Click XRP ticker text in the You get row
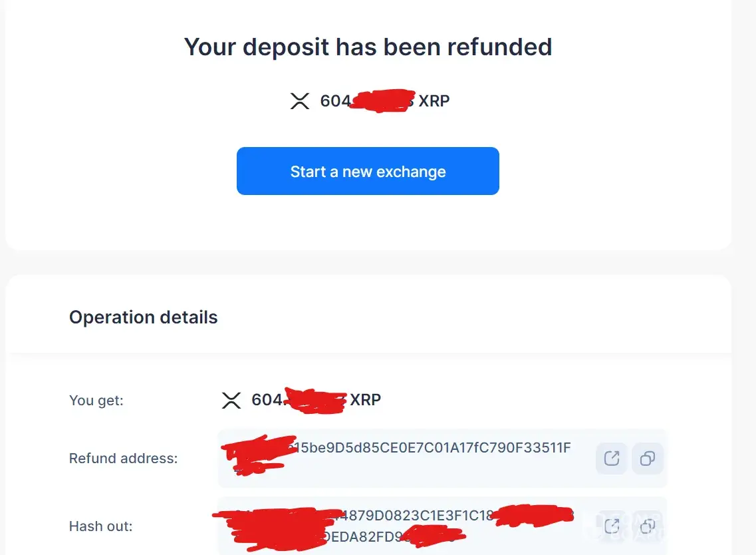756x555 pixels. coord(366,400)
